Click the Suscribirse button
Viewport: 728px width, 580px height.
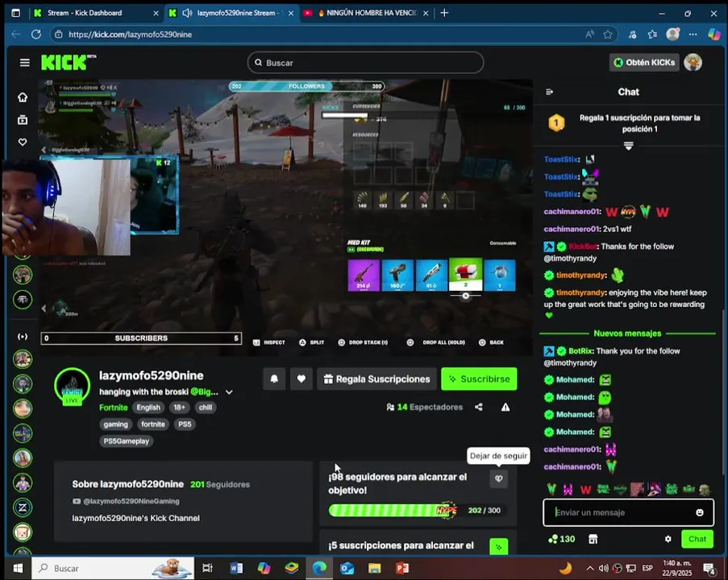479,379
